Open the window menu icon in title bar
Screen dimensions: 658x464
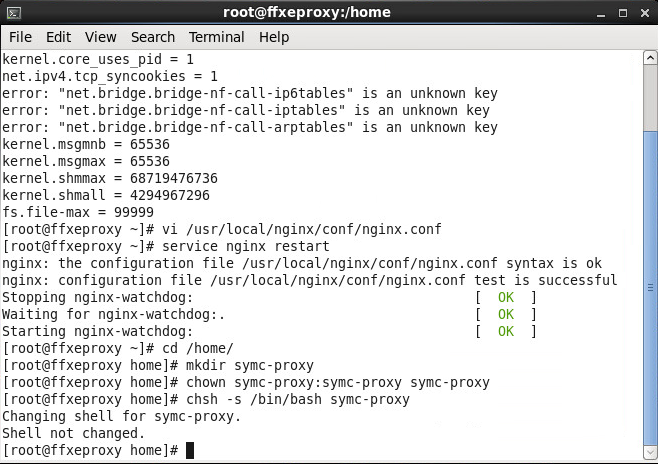13,12
